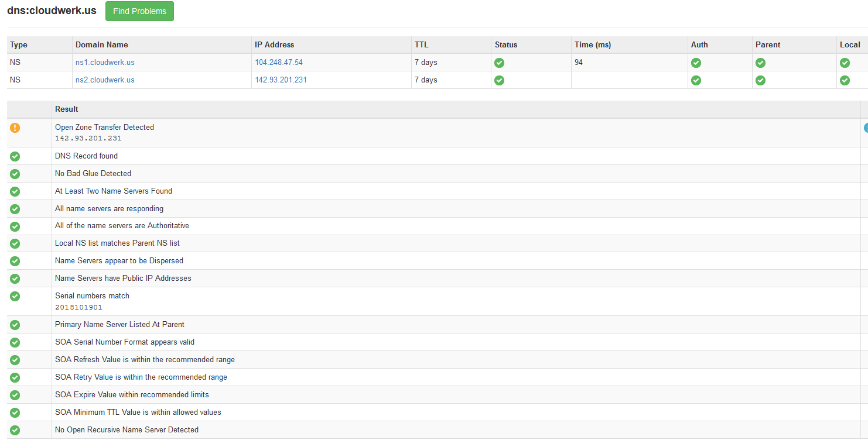
Task: Click the Parent check icon for ns2.cloudwerk.us
Action: [x=760, y=80]
